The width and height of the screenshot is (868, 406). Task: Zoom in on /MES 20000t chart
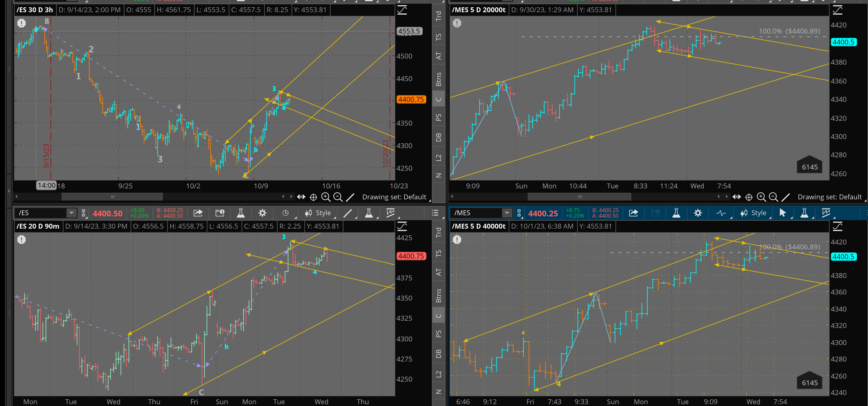pos(761,197)
